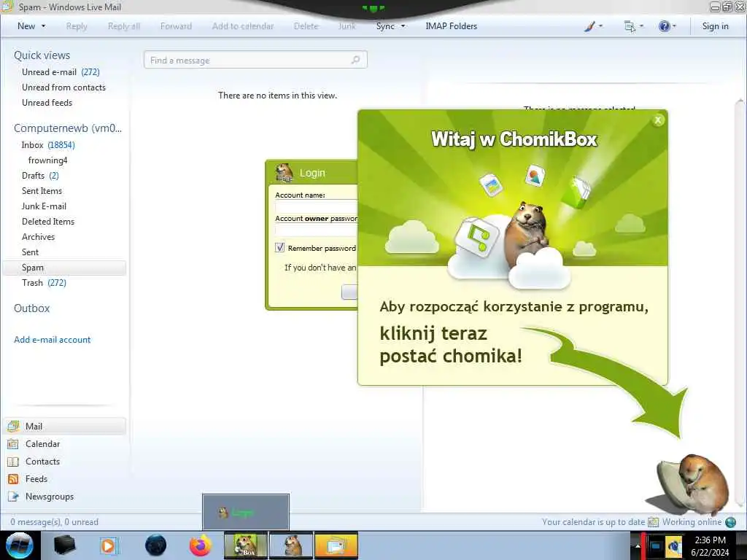This screenshot has width=747, height=560.
Task: Click Account name field in Login window
Action: coord(316,206)
